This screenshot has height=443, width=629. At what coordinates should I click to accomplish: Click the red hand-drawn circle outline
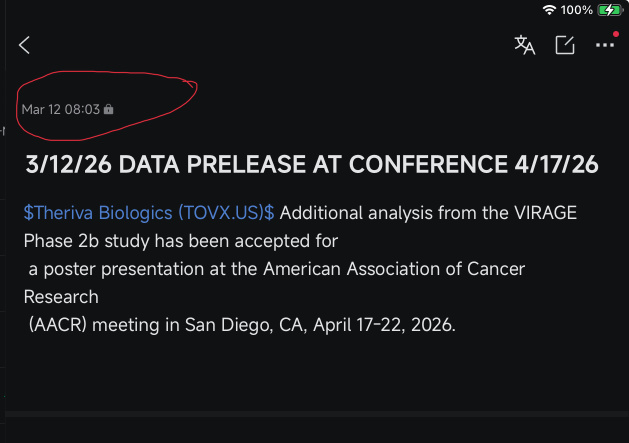tap(106, 106)
